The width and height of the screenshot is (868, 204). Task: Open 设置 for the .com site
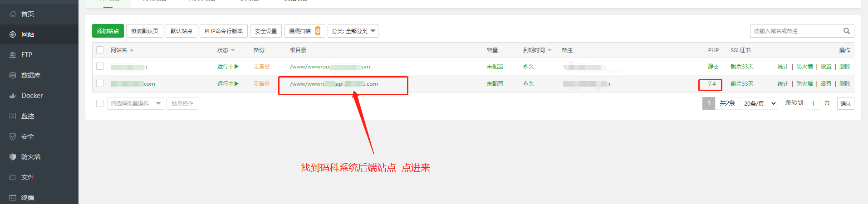[x=826, y=84]
